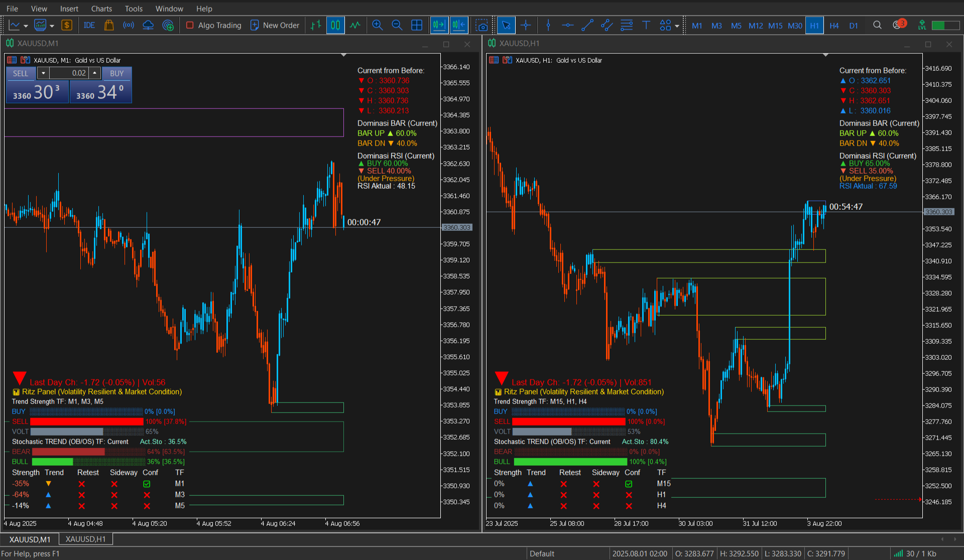Increase trade volume with up arrow

coord(94,73)
